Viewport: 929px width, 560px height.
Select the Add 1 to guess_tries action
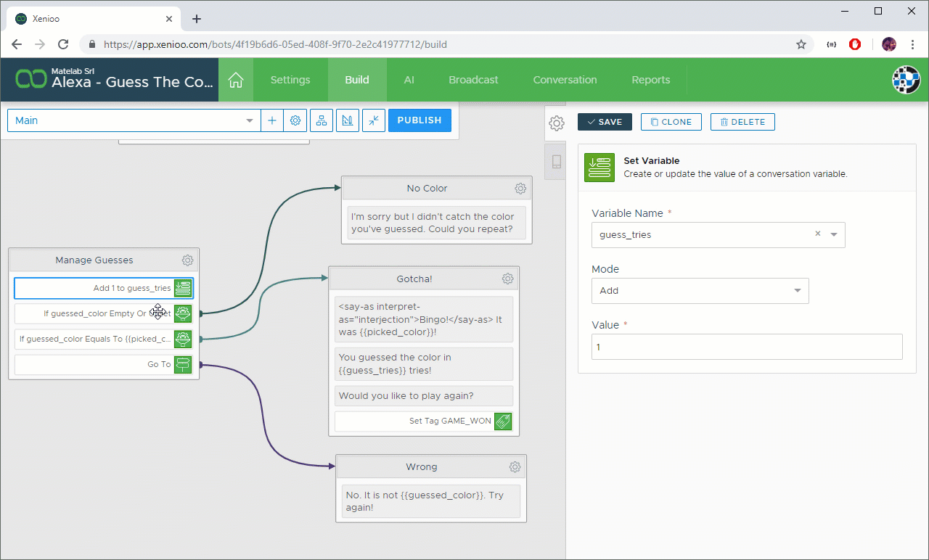pyautogui.click(x=104, y=288)
